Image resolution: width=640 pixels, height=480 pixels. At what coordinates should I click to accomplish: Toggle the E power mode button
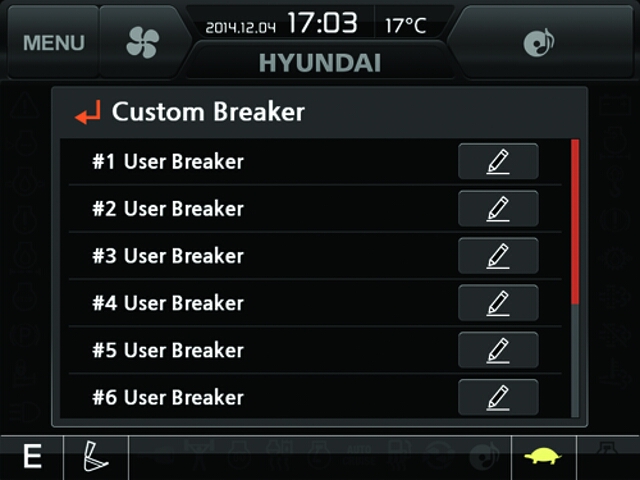pos(32,457)
